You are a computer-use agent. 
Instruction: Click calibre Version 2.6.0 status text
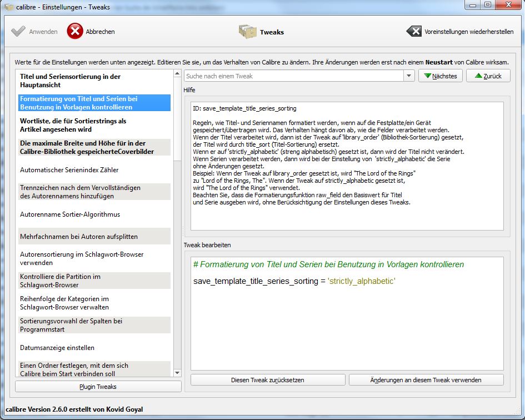[x=74, y=409]
